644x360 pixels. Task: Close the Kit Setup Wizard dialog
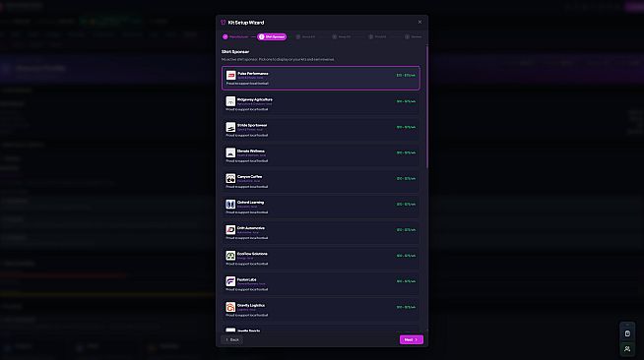coord(419,23)
